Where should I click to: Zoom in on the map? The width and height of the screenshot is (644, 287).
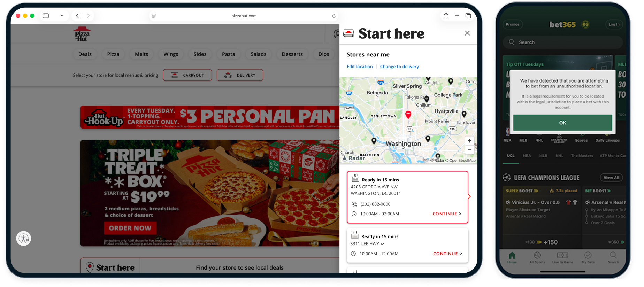[x=470, y=141]
